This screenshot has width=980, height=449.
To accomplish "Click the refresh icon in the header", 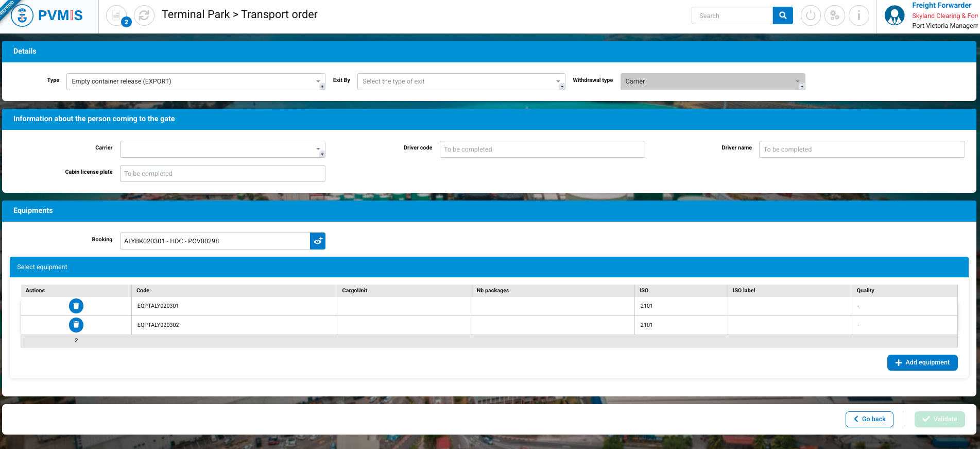I will point(144,15).
